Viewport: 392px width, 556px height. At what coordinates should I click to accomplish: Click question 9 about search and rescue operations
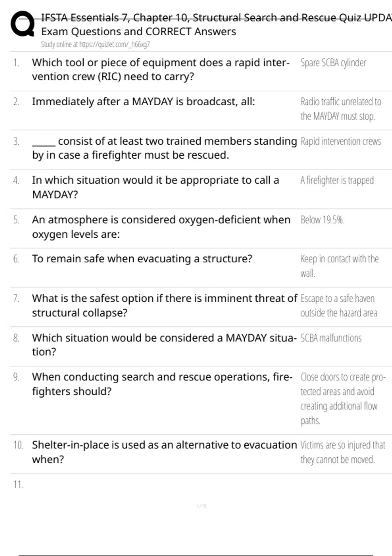[x=162, y=384]
